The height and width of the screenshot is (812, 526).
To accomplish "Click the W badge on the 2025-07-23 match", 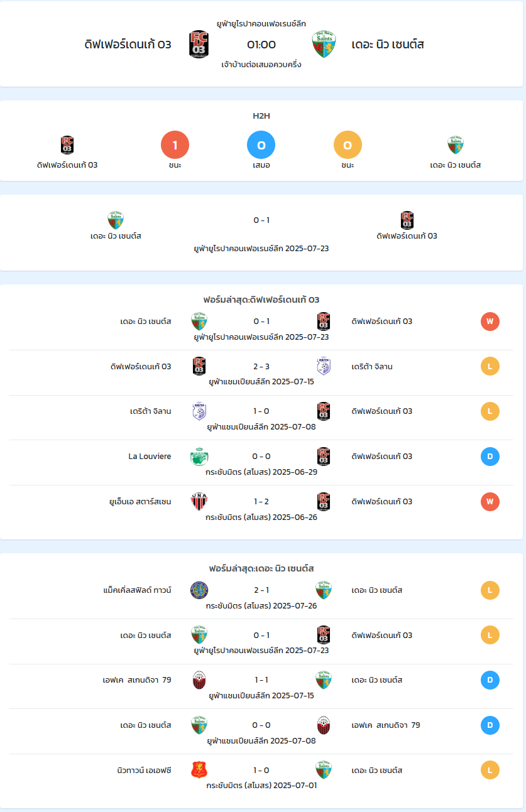I will 490,322.
